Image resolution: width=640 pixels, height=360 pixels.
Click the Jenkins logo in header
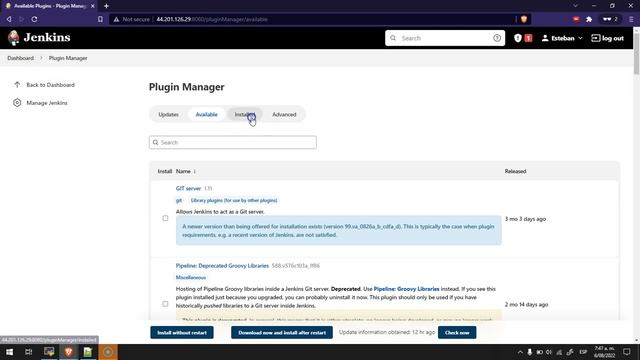click(39, 38)
